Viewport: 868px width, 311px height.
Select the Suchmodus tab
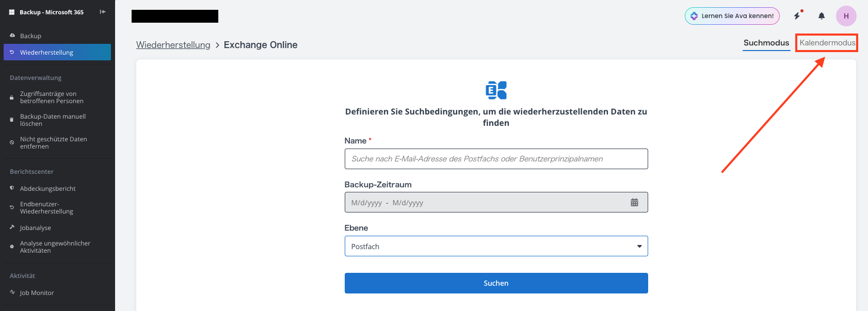[766, 43]
